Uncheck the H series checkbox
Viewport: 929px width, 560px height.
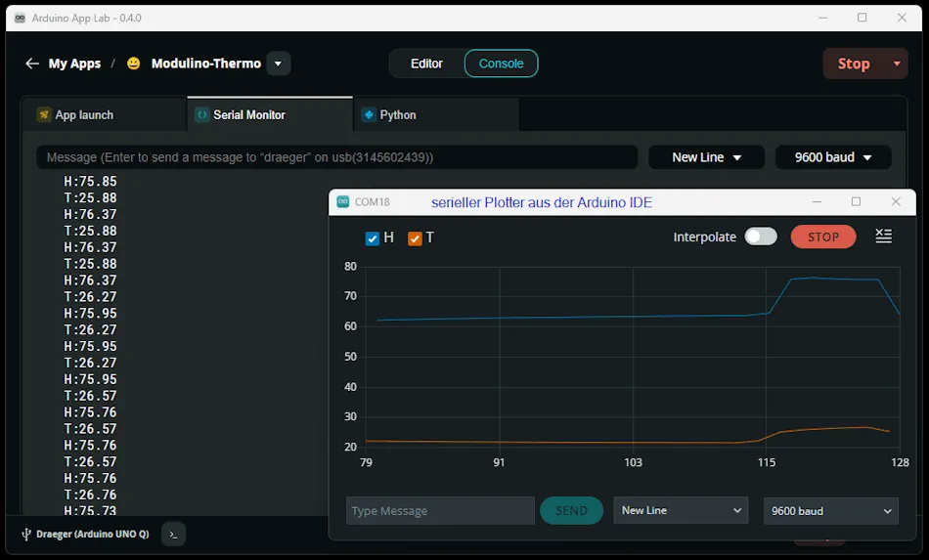click(x=372, y=238)
